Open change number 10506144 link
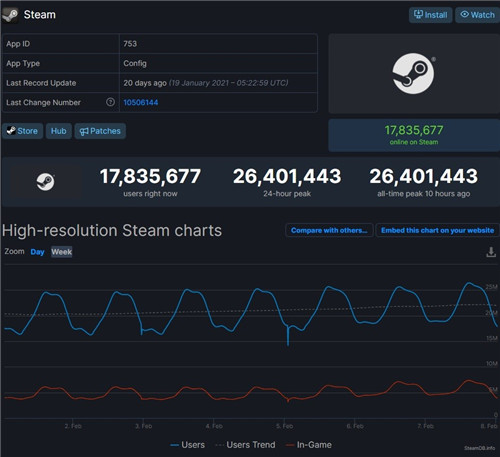Viewport: 500px width, 457px height. [141, 102]
